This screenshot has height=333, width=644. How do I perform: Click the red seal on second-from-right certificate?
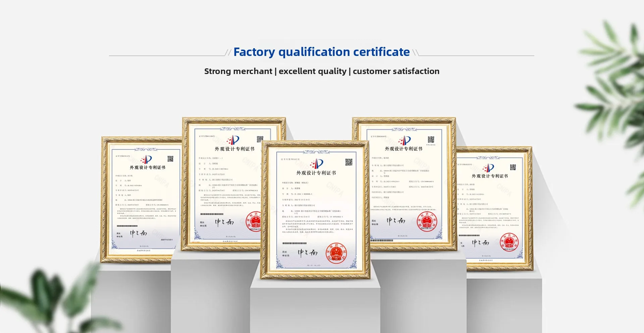[x=427, y=221]
